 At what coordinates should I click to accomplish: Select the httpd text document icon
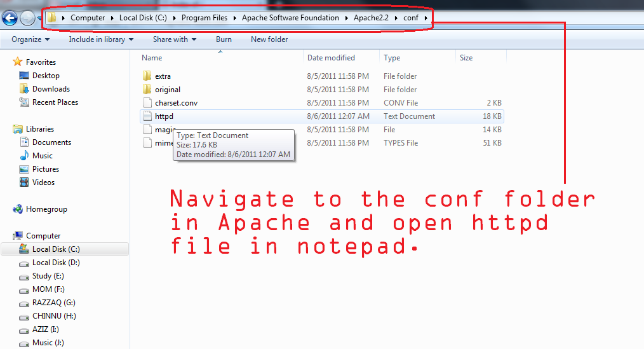click(x=147, y=116)
